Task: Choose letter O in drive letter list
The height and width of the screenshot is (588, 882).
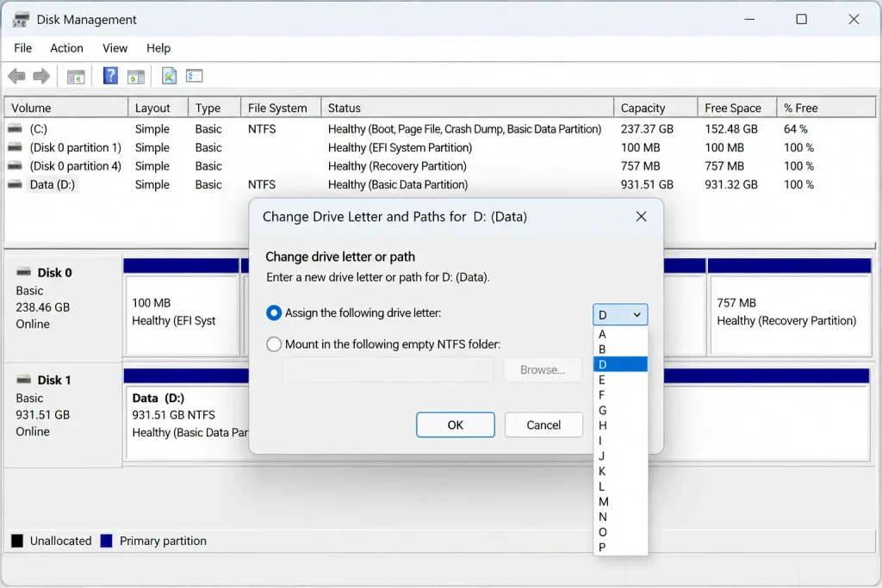Action: point(620,532)
